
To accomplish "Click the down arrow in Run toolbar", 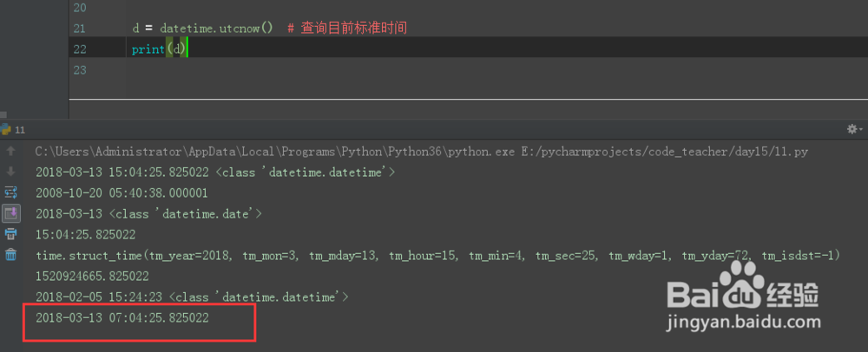I will click(10, 172).
